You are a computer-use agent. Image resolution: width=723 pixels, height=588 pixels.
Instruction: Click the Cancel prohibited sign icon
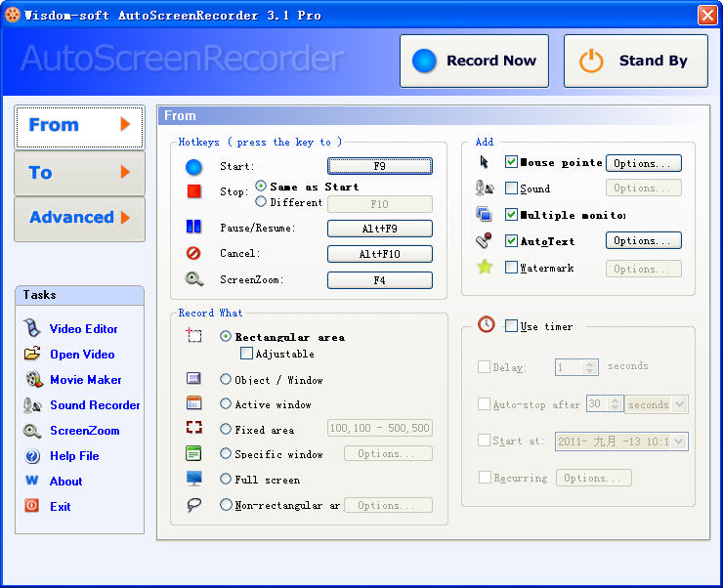click(193, 253)
